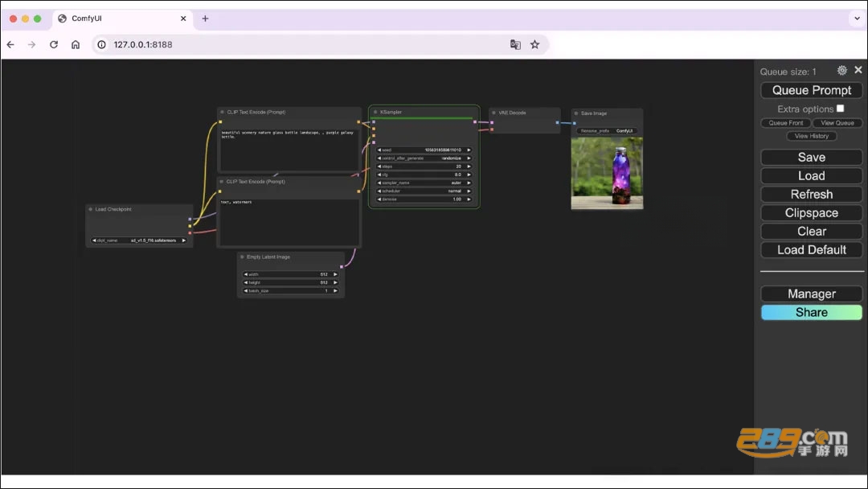Viewport: 868px width, 489px height.
Task: Click the Load workflow button
Action: [812, 175]
